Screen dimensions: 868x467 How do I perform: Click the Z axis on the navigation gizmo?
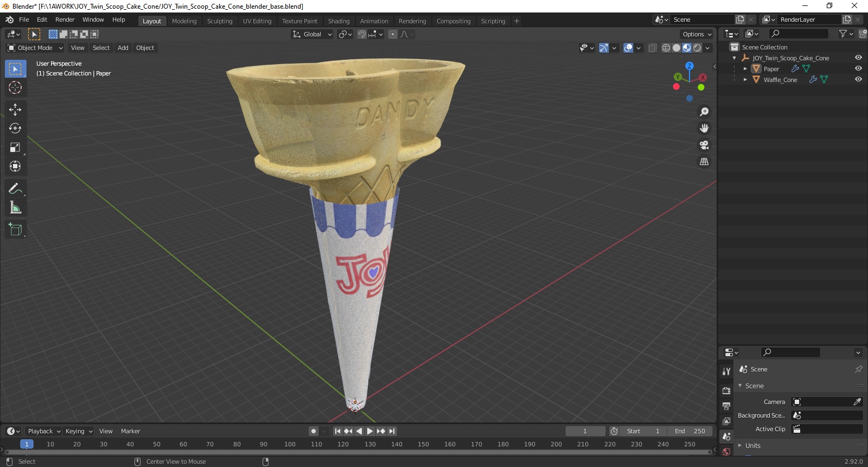click(x=689, y=66)
